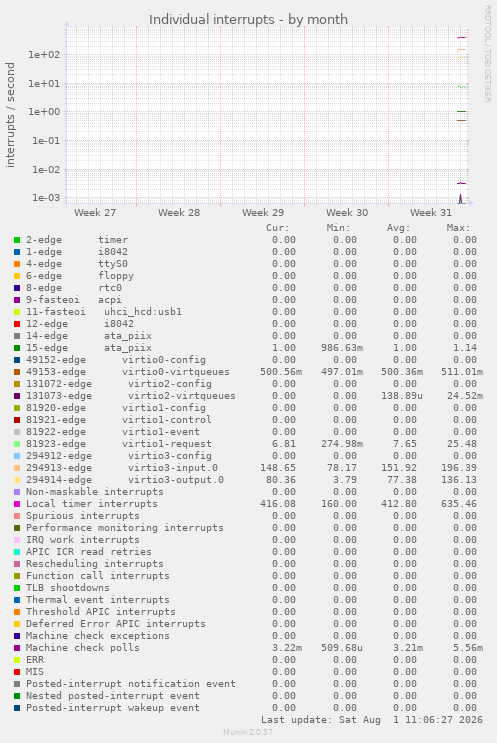Click the 'Max:' column header

pyautogui.click(x=458, y=228)
